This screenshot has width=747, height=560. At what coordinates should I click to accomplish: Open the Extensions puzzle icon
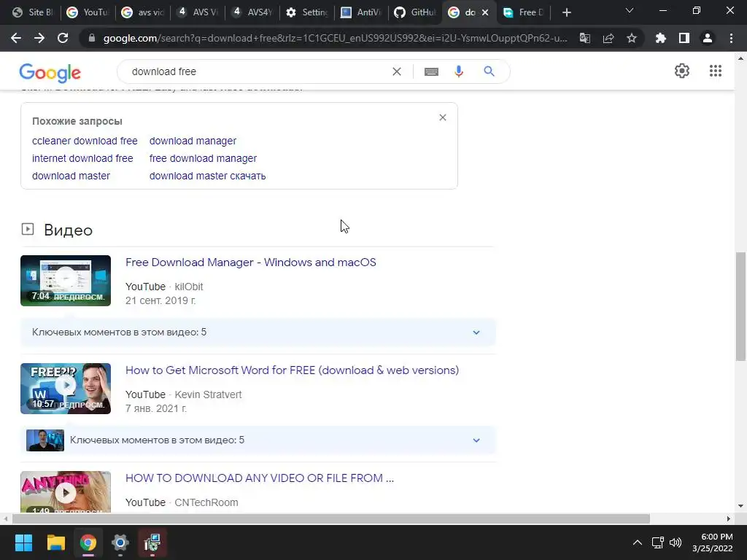click(x=660, y=38)
